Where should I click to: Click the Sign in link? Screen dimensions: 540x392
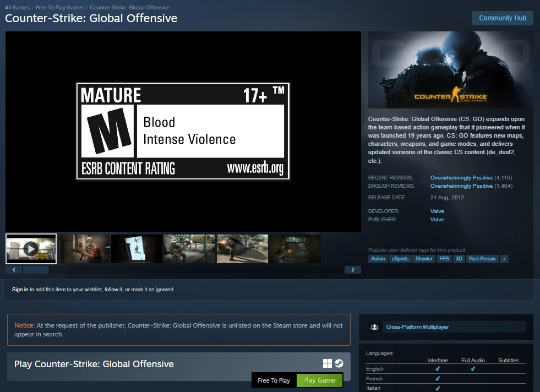[19, 289]
